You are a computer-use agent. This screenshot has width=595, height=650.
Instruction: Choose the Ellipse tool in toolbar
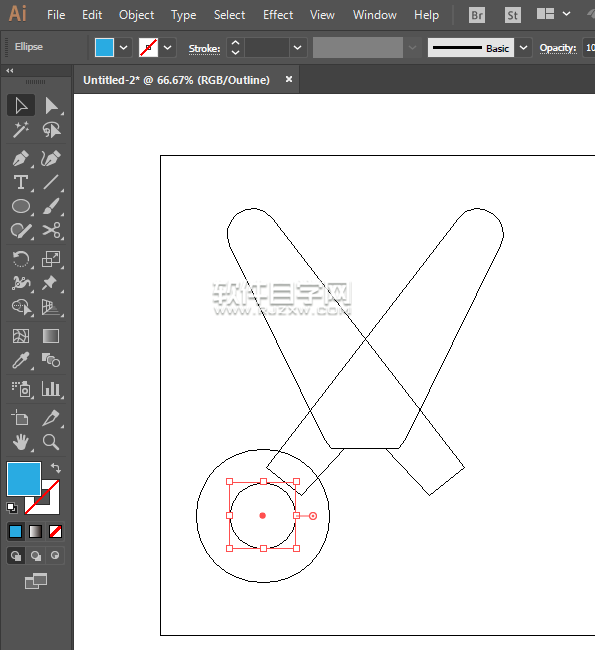pyautogui.click(x=20, y=206)
